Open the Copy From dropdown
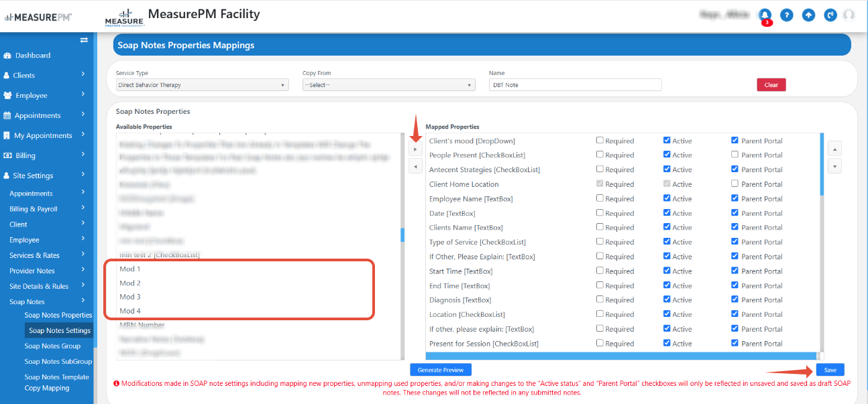 tap(388, 85)
